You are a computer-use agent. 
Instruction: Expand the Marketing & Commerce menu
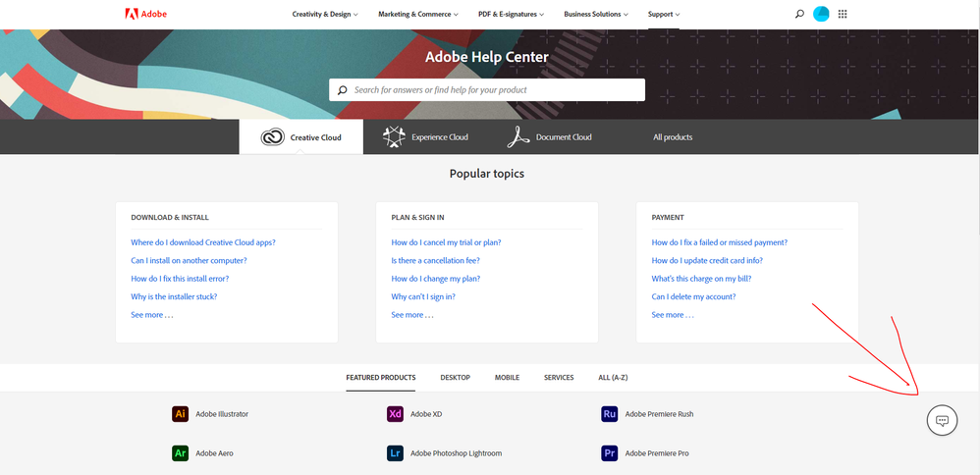coord(418,14)
